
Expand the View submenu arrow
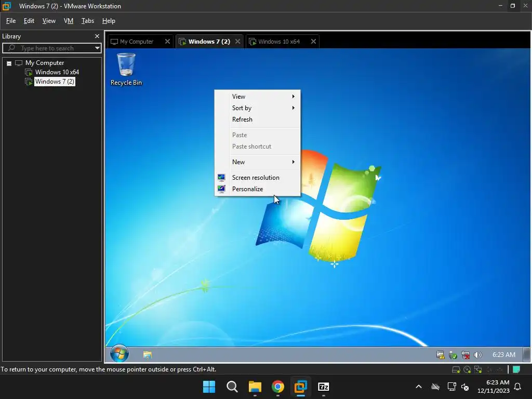293,96
